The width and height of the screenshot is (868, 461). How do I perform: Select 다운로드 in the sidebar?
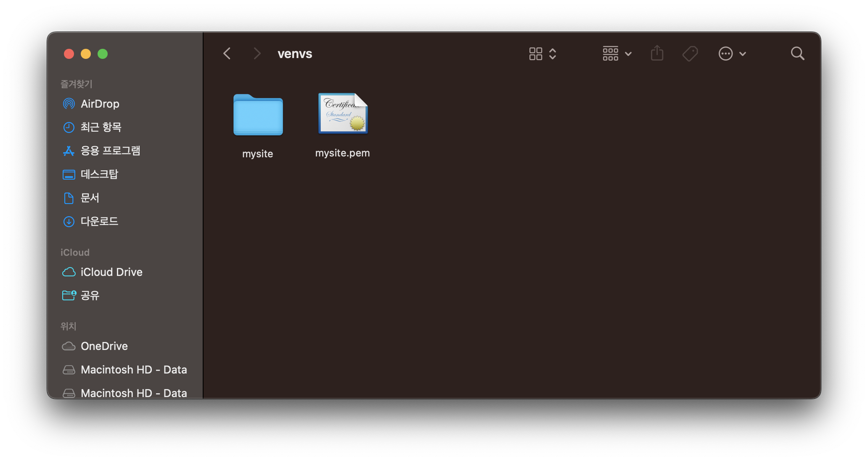pyautogui.click(x=99, y=221)
